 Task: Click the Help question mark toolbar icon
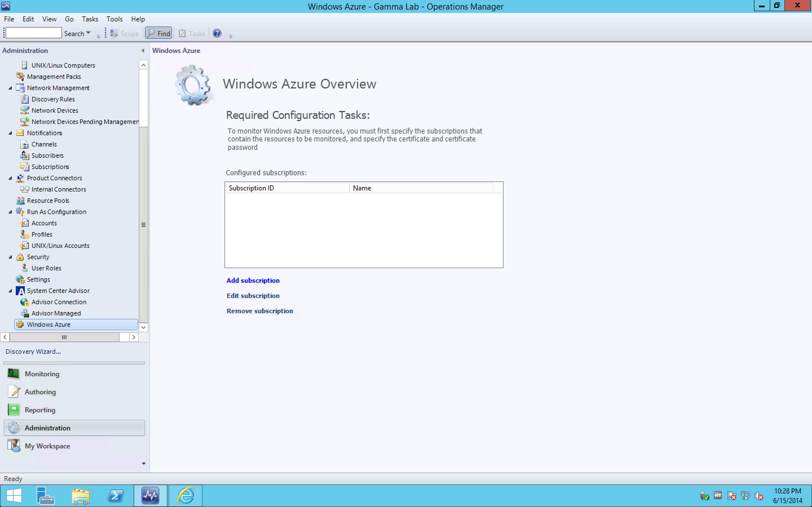coord(217,33)
